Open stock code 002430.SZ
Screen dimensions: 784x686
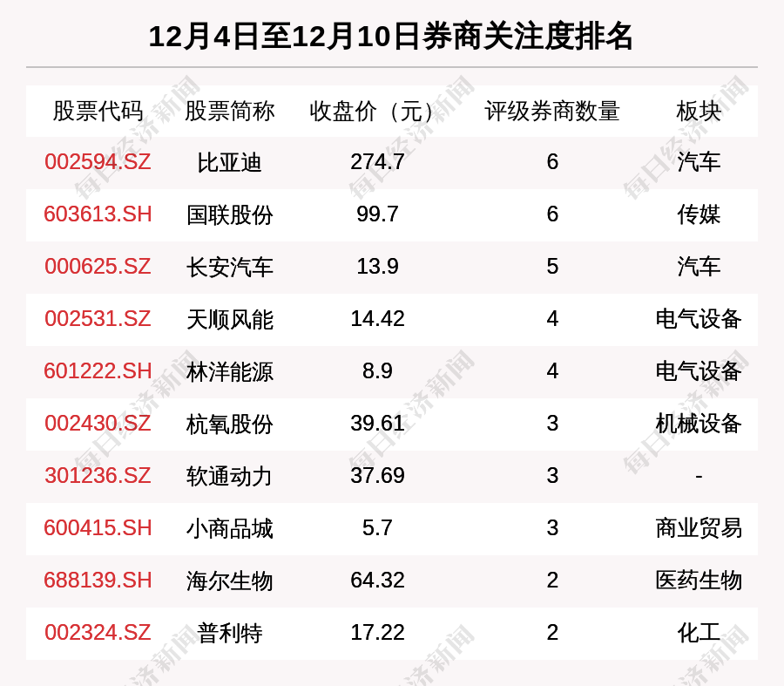(x=98, y=424)
